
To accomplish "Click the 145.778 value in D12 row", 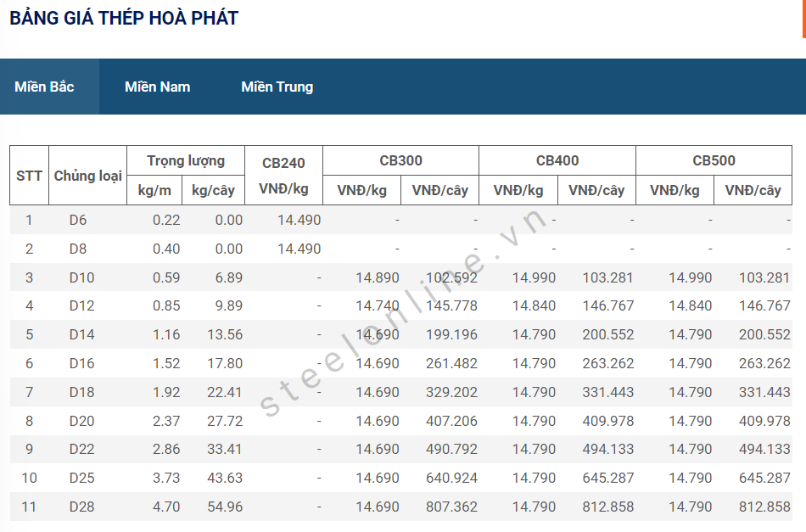I will coord(452,305).
